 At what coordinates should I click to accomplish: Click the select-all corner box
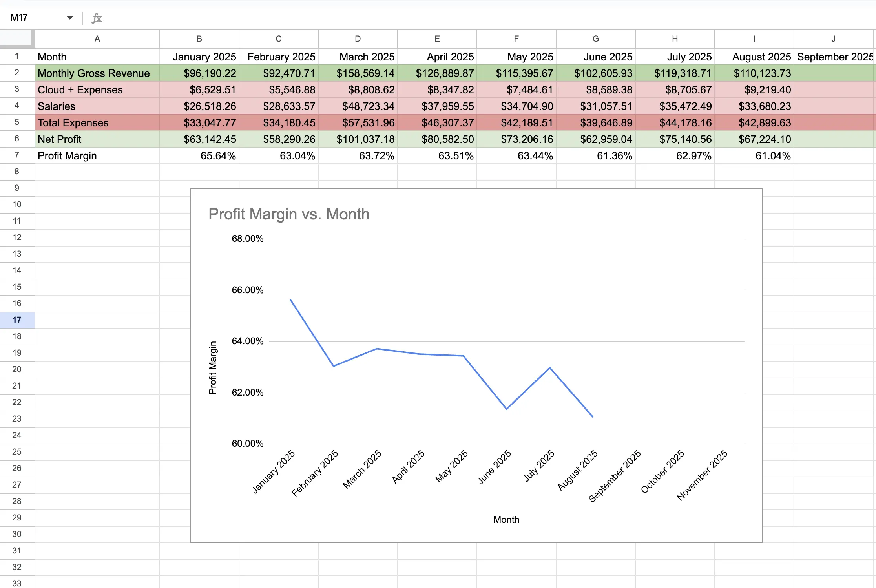pyautogui.click(x=16, y=38)
